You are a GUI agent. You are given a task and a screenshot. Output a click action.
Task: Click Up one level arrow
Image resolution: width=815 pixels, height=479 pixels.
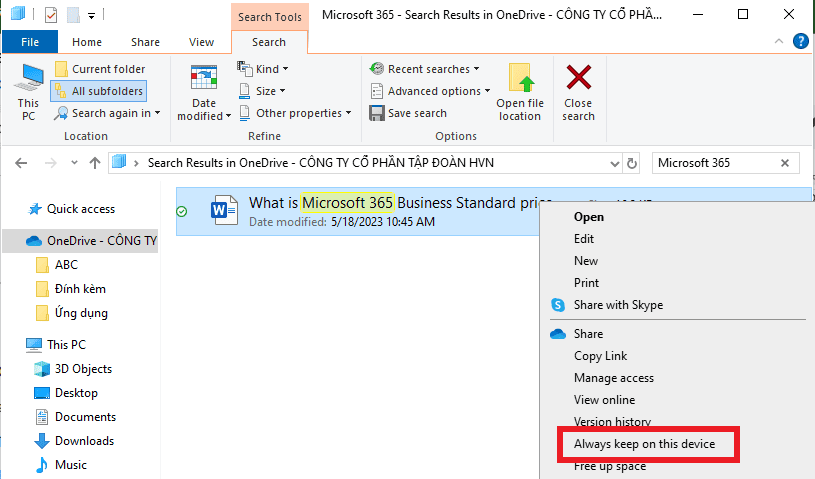click(x=95, y=163)
